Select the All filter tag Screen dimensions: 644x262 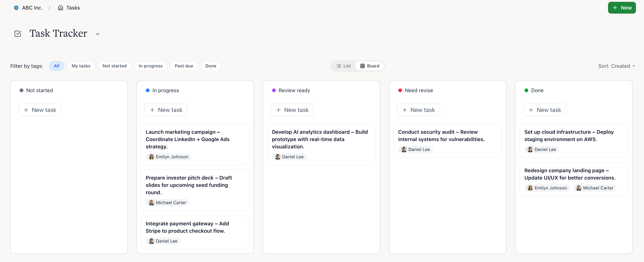(57, 66)
